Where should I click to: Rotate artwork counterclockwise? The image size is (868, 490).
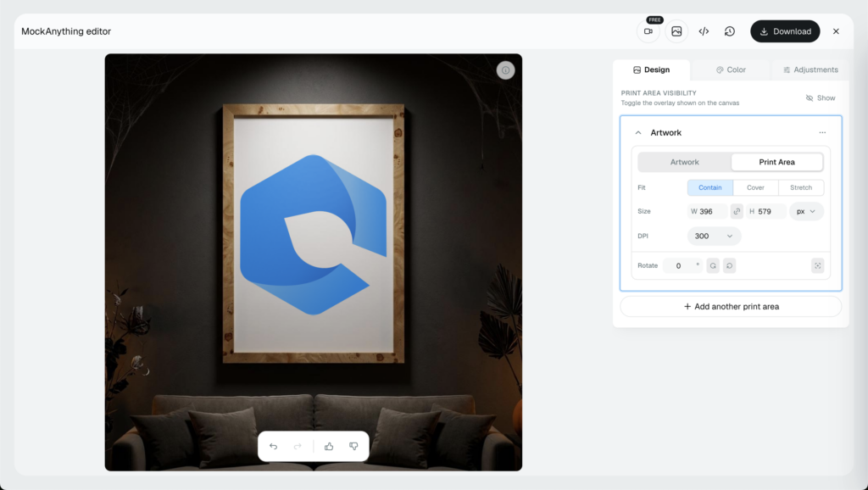[x=730, y=265]
